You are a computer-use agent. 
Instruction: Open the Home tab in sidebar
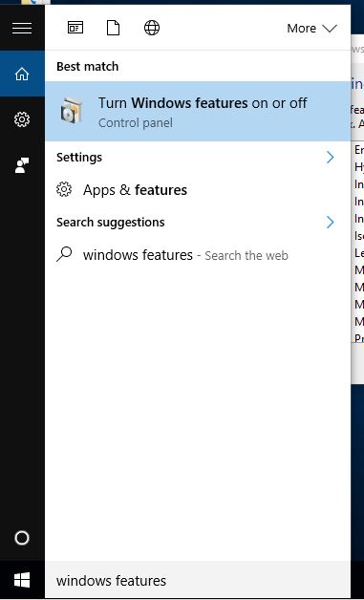click(x=22, y=74)
